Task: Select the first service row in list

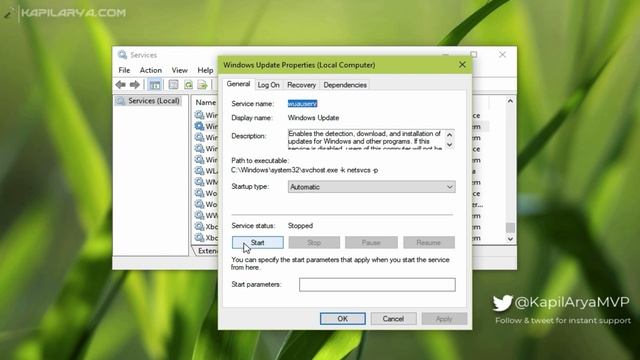Action: coord(206,115)
